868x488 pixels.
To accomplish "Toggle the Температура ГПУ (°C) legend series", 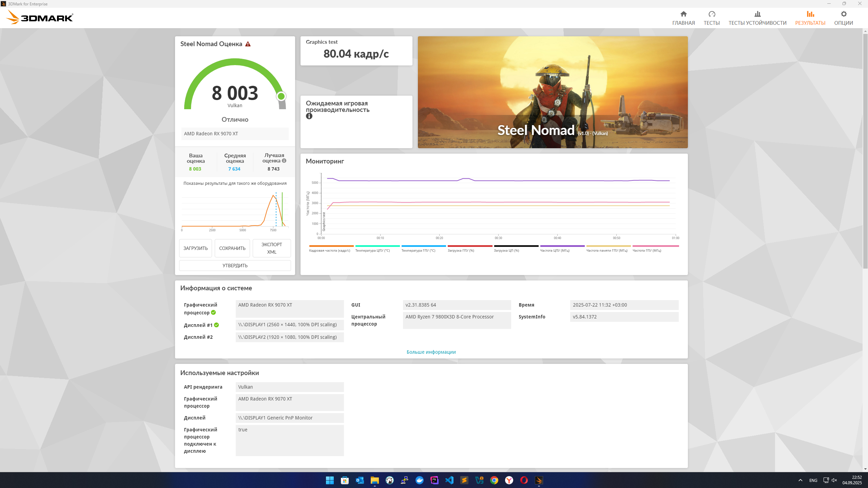I will [x=418, y=250].
